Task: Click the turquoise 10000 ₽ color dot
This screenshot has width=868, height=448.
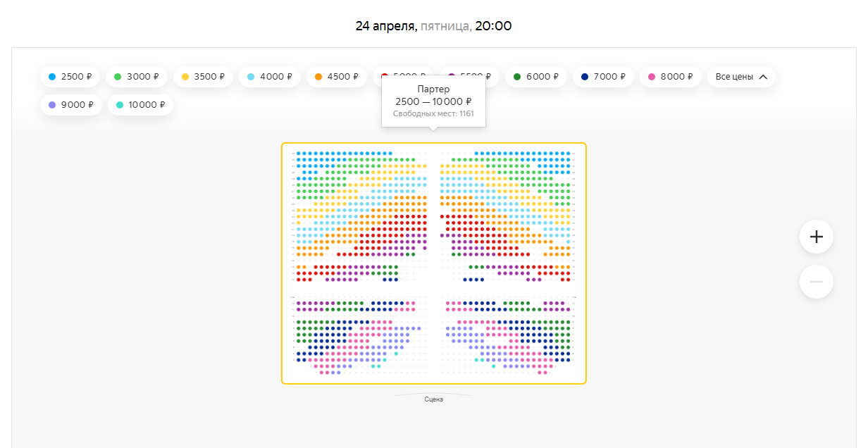Action: (x=120, y=105)
